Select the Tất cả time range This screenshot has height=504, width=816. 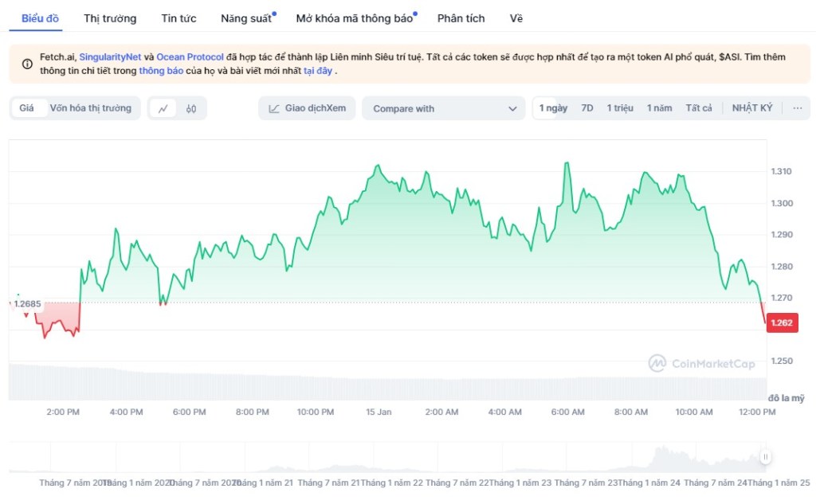(x=699, y=108)
